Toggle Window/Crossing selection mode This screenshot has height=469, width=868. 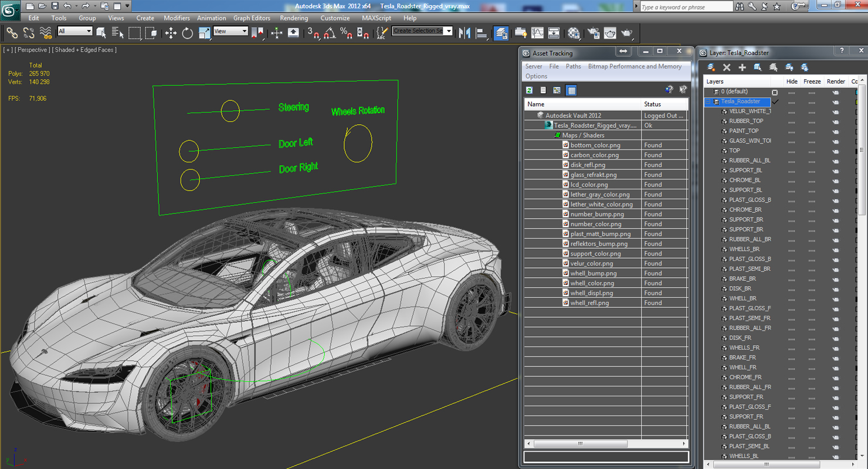151,33
